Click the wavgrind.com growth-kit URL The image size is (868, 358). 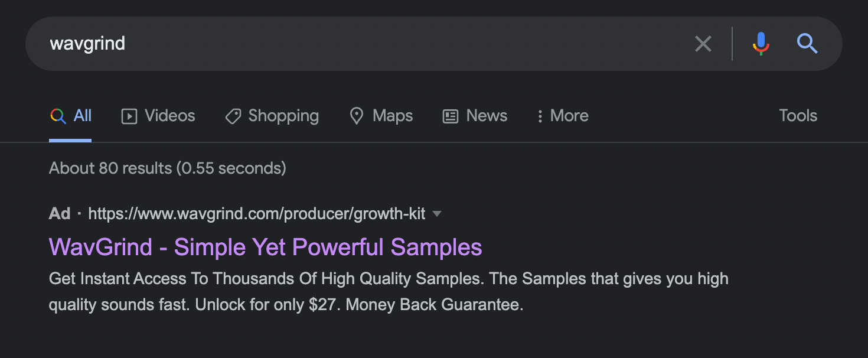click(x=257, y=214)
